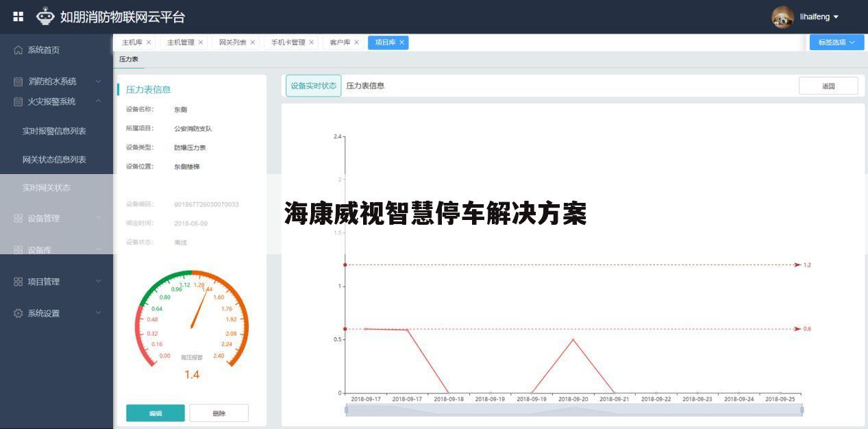This screenshot has width=868, height=429.
Task: Switch to the 手机卡管理 tab
Action: pyautogui.click(x=288, y=42)
